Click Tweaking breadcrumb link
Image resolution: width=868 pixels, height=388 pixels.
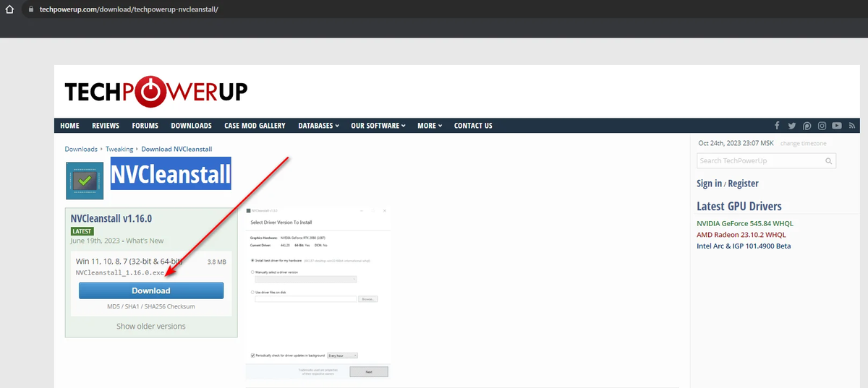click(119, 149)
